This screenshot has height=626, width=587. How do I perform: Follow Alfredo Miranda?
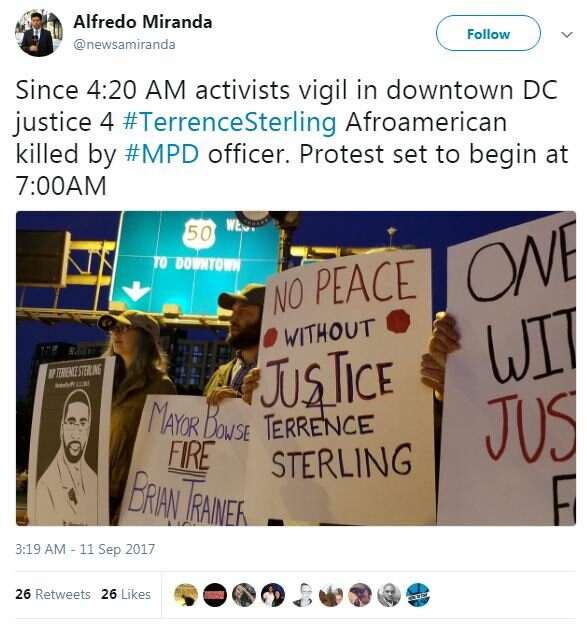[488, 34]
